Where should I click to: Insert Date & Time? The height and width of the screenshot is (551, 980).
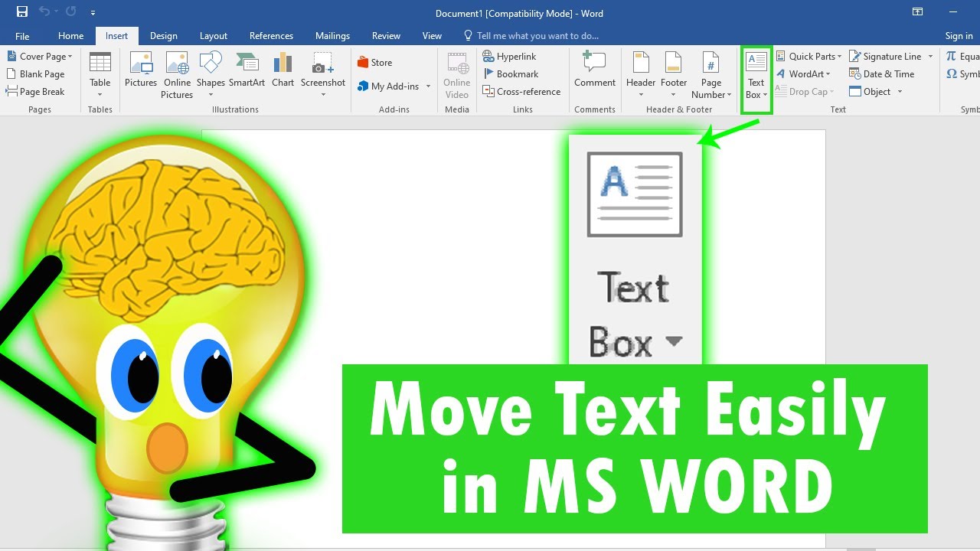point(882,74)
